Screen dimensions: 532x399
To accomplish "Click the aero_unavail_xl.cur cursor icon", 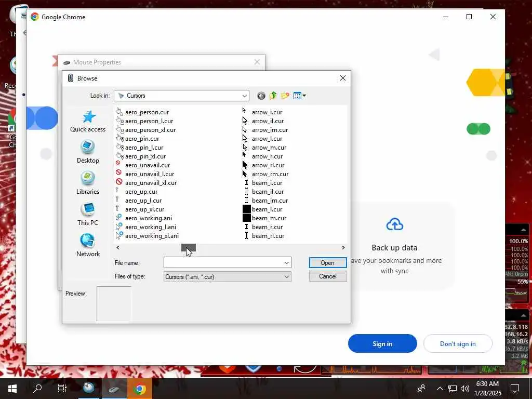I will tap(119, 182).
